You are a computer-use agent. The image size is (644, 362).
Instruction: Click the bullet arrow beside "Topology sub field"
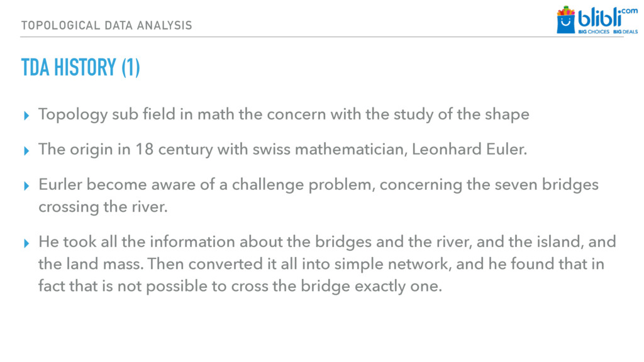pos(26,116)
